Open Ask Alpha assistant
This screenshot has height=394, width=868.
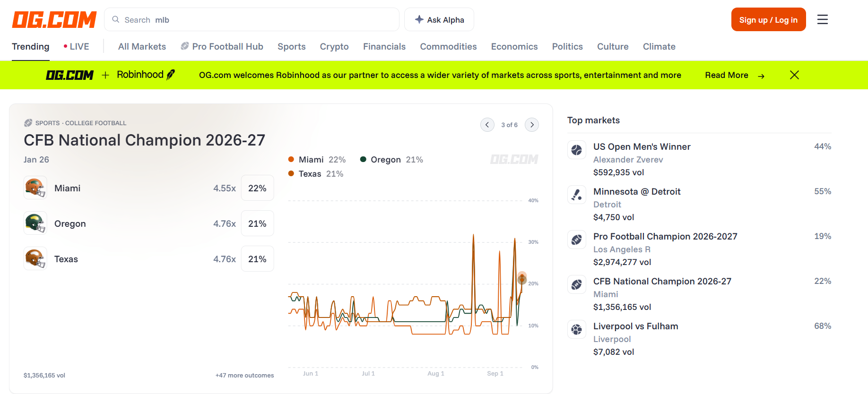click(x=439, y=19)
